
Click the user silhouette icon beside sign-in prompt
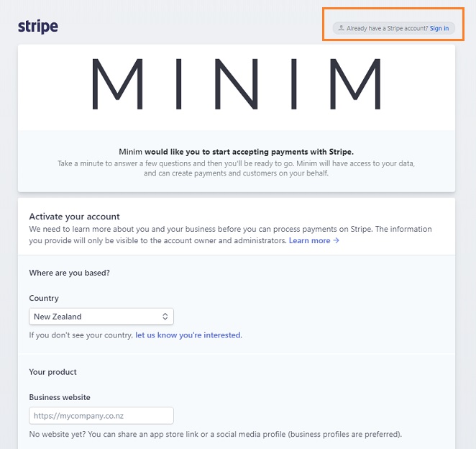tap(342, 28)
